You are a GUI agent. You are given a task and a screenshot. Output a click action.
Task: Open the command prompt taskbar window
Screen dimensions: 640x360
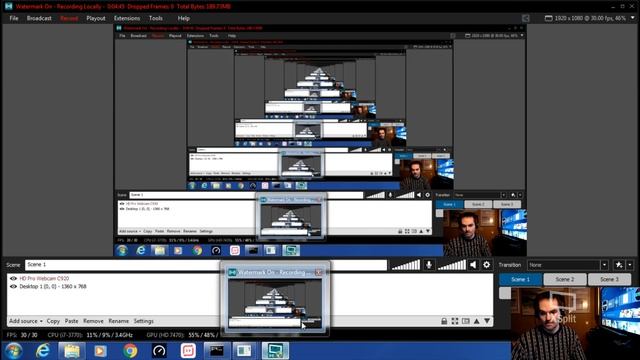pyautogui.click(x=217, y=351)
